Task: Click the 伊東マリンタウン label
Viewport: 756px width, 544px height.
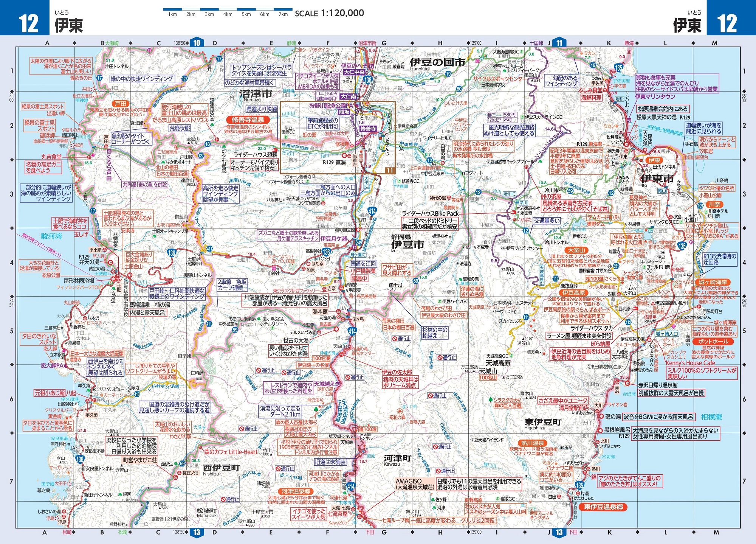Action: coord(655,96)
